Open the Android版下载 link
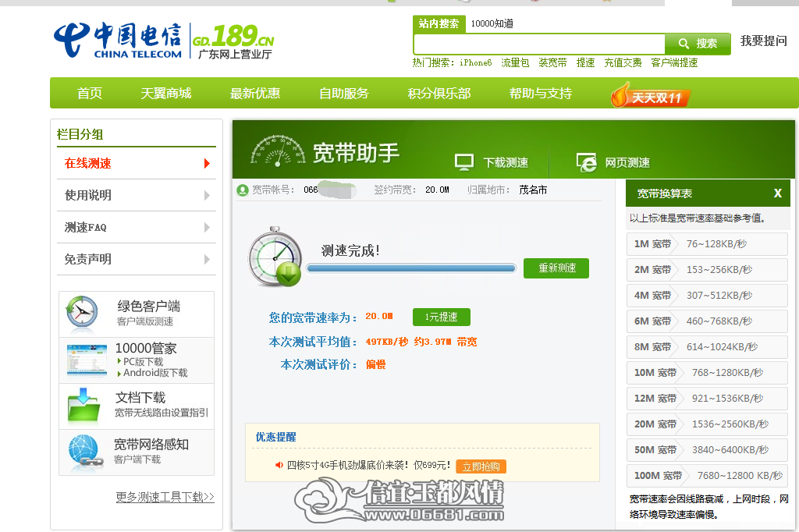The image size is (799, 532). coord(155,373)
